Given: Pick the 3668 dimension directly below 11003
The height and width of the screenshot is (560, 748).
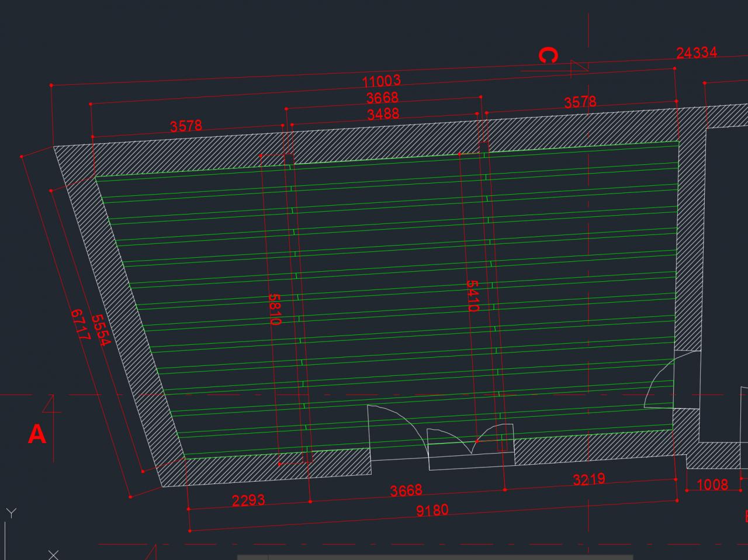Looking at the screenshot, I should click(382, 97).
